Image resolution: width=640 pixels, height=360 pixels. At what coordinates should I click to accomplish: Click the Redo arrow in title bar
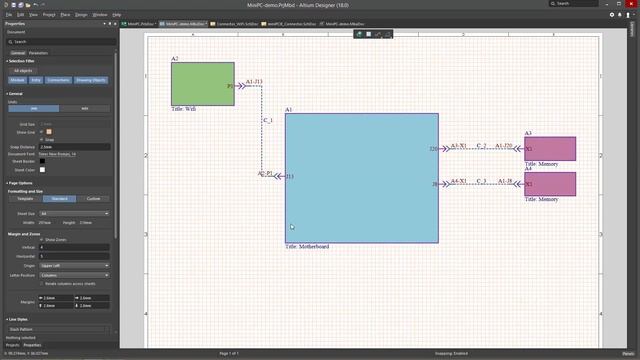click(x=43, y=5)
